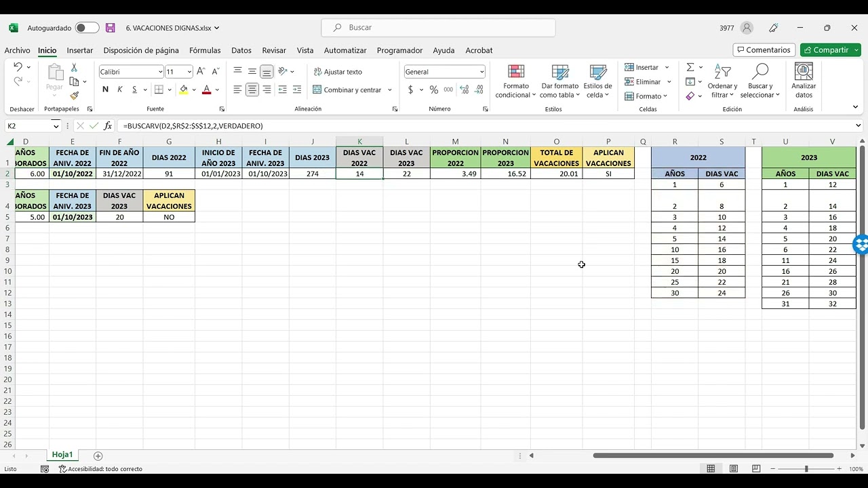Click the percent style icon

pyautogui.click(x=434, y=89)
